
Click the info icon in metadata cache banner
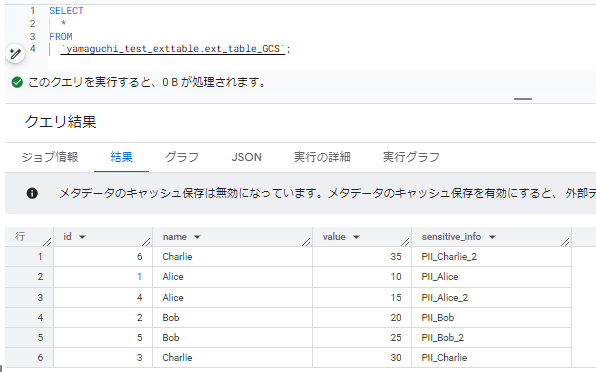pos(32,193)
